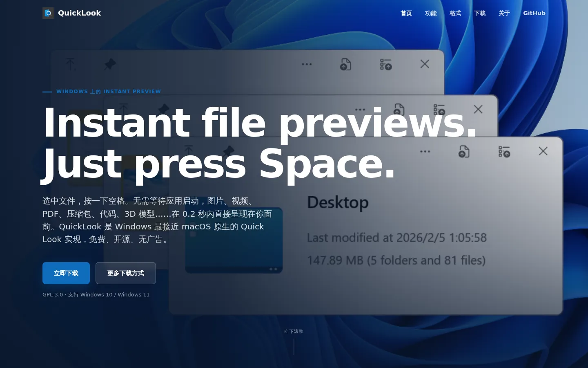Viewport: 588px width, 368px height.
Task: Click the QuickLook logo icon
Action: (48, 13)
